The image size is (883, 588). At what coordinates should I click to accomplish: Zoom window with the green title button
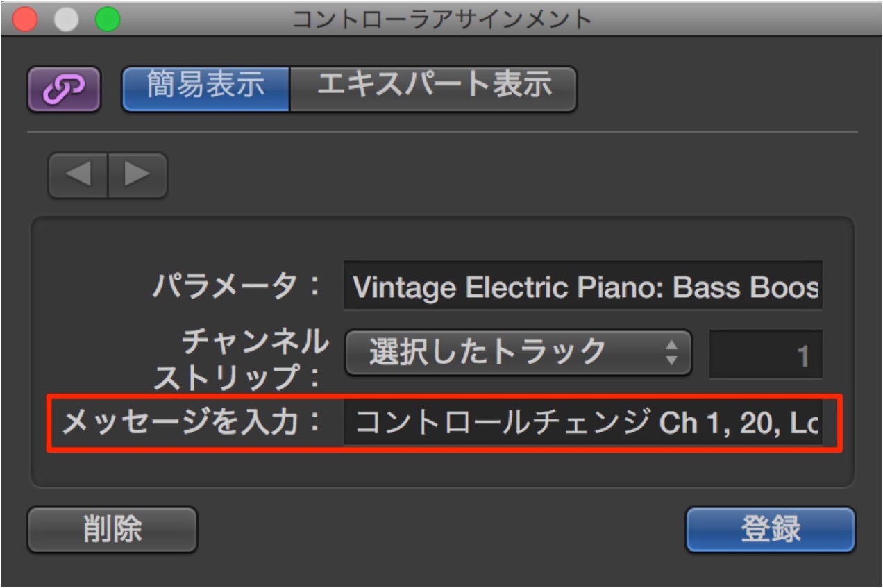tap(108, 18)
